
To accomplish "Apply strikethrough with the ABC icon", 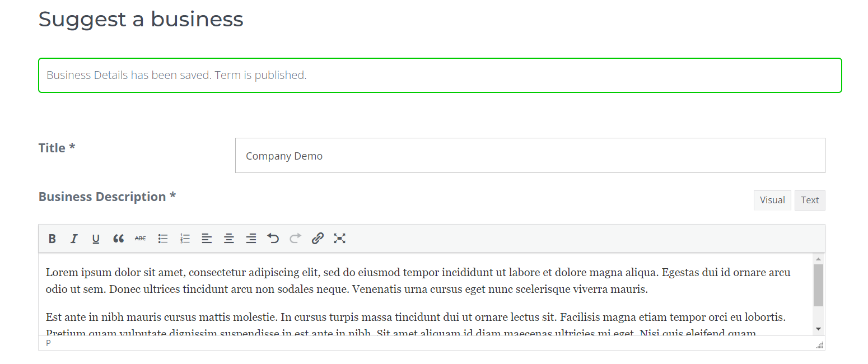I will pyautogui.click(x=140, y=239).
